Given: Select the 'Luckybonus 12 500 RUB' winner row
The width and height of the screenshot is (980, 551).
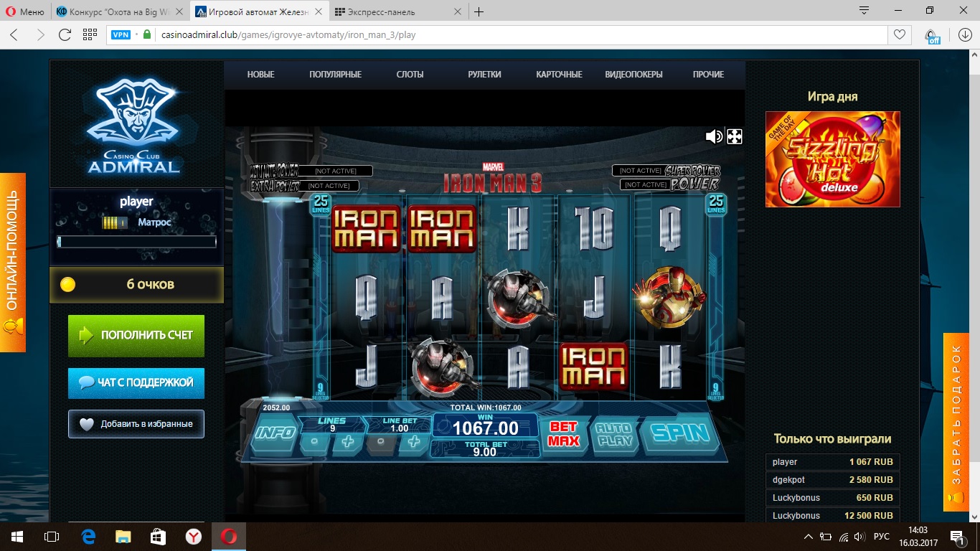Looking at the screenshot, I should [833, 516].
